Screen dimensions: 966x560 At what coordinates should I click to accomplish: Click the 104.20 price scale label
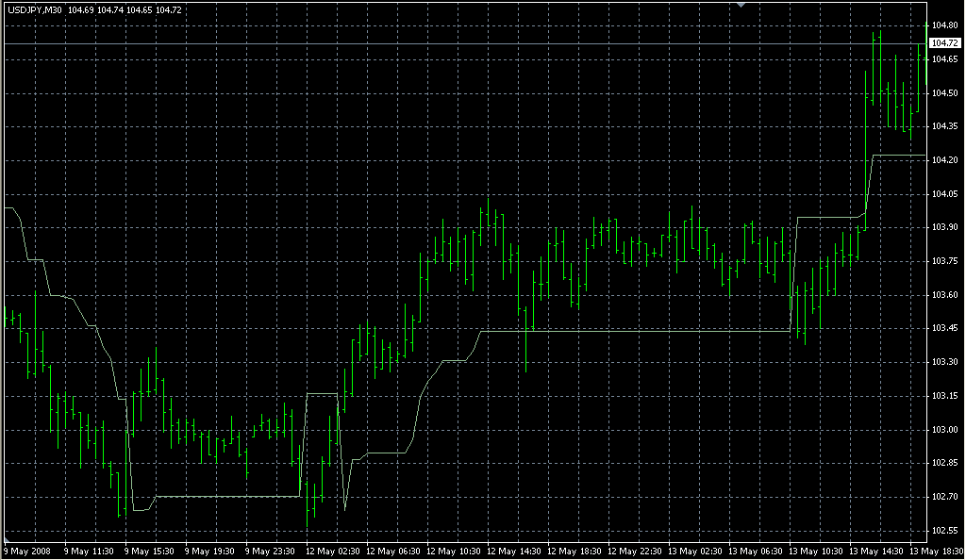943,160
